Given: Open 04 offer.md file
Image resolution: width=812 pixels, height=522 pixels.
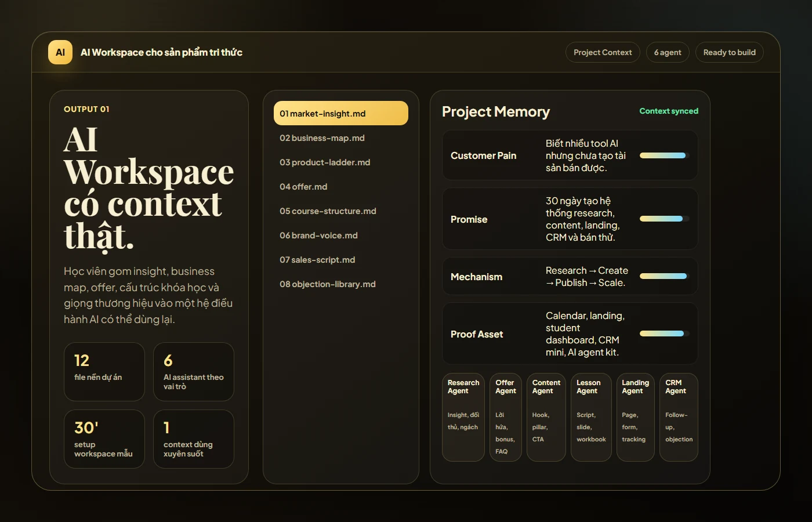Looking at the screenshot, I should [x=341, y=187].
